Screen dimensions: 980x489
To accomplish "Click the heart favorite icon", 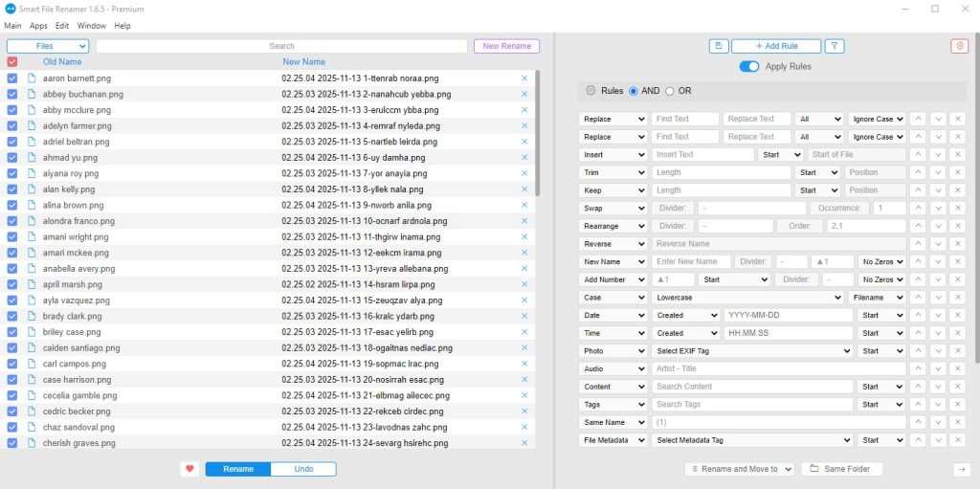I will click(189, 469).
